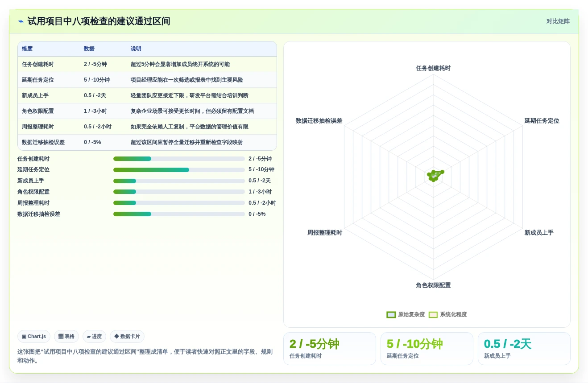Screen dimensions: 588x383
Task: Click the 周报整理耗时 progress bar
Action: pos(179,203)
